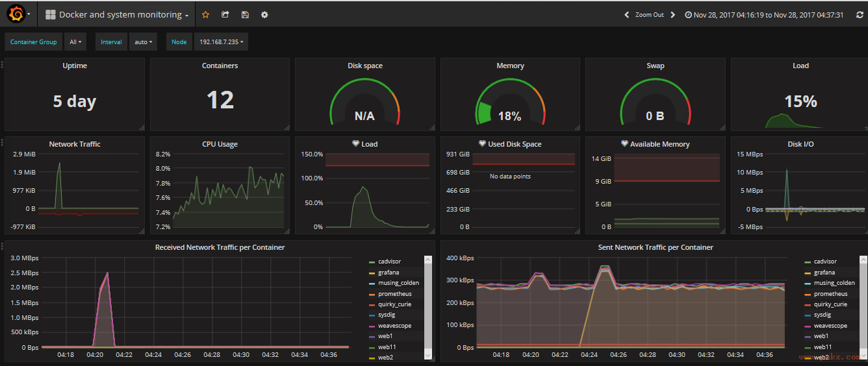Toggle sysdig series in Sent traffic legend
Viewport: 868px width, 366px height.
823,315
